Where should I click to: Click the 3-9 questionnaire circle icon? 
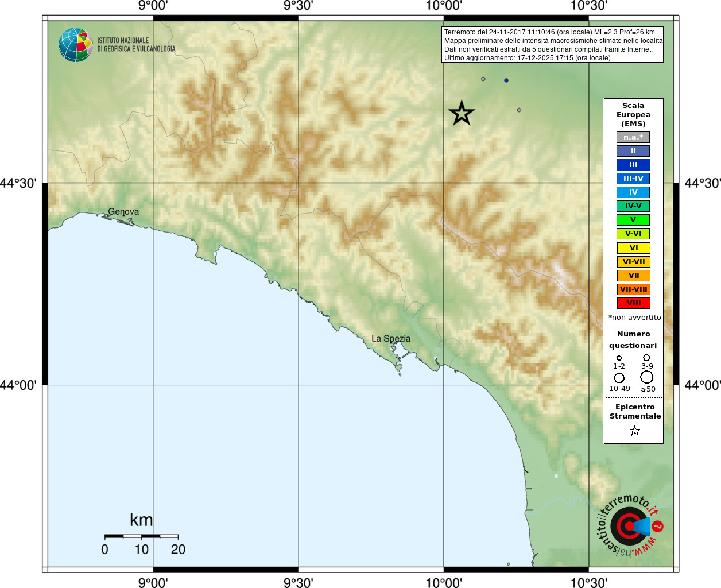pyautogui.click(x=646, y=358)
